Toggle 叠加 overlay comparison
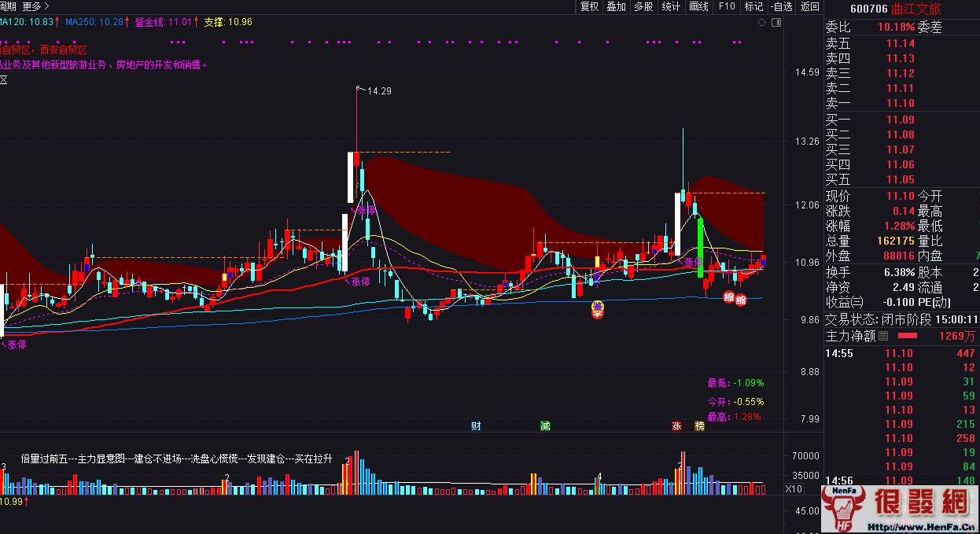Viewport: 980px width, 534px height. click(x=616, y=6)
